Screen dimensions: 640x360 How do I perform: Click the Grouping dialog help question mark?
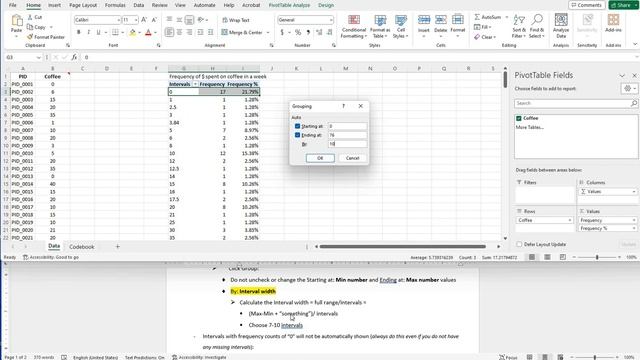point(343,106)
